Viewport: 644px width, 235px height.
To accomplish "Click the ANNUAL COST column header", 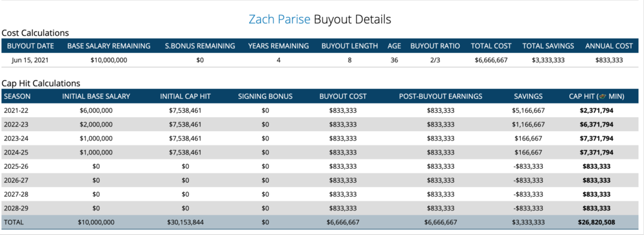I will click(609, 46).
